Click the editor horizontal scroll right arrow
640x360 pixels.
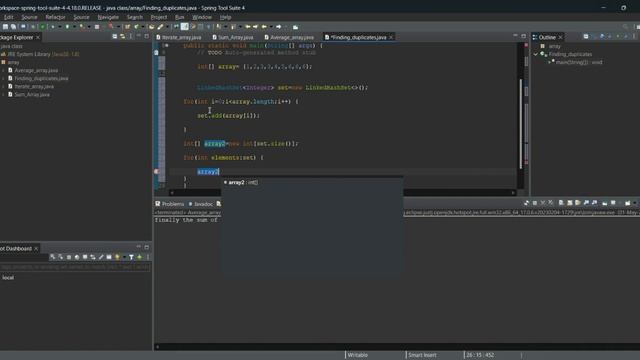(x=513, y=192)
